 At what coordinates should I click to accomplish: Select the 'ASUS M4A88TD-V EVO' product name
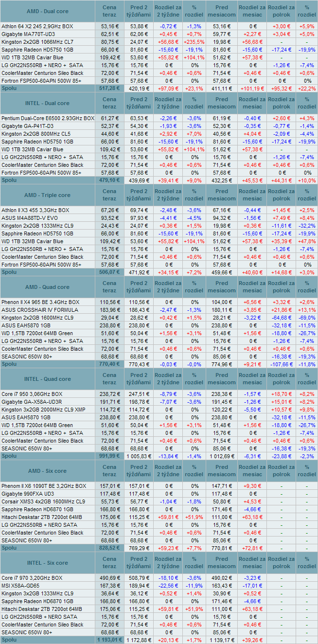(30, 218)
